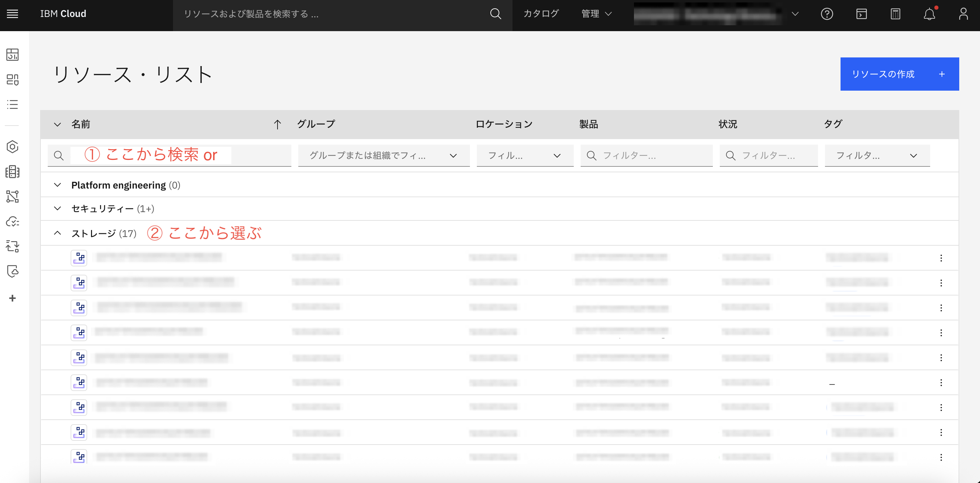
Task: Expand the Platform engineering section
Action: click(57, 185)
